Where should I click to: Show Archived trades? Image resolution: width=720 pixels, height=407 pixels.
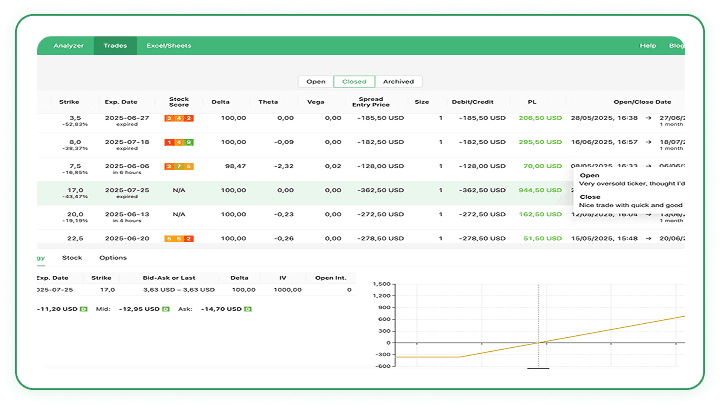point(399,81)
